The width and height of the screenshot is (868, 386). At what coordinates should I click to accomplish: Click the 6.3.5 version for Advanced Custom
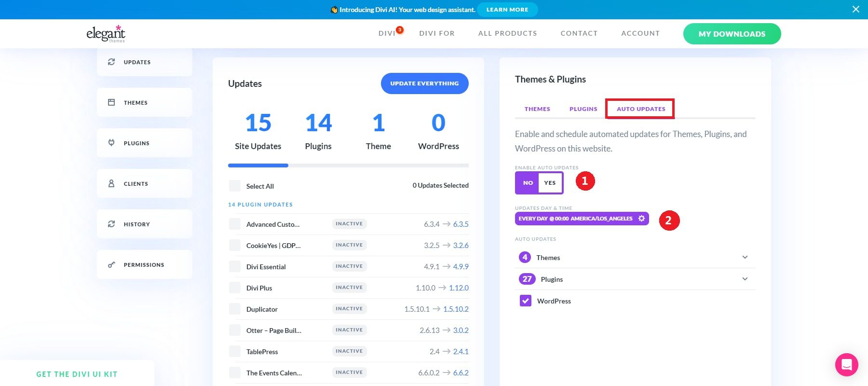point(461,224)
